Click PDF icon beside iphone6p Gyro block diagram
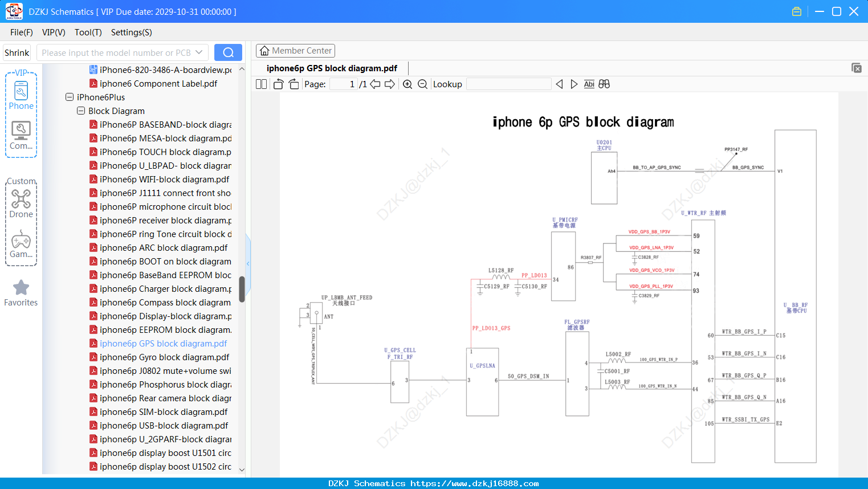The height and width of the screenshot is (489, 868). click(93, 357)
